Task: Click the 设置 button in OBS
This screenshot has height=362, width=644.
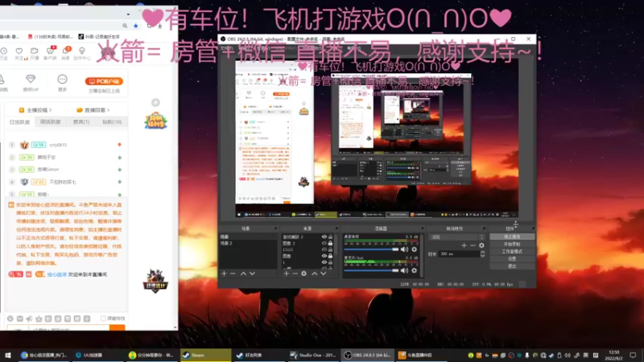Action: (x=512, y=259)
